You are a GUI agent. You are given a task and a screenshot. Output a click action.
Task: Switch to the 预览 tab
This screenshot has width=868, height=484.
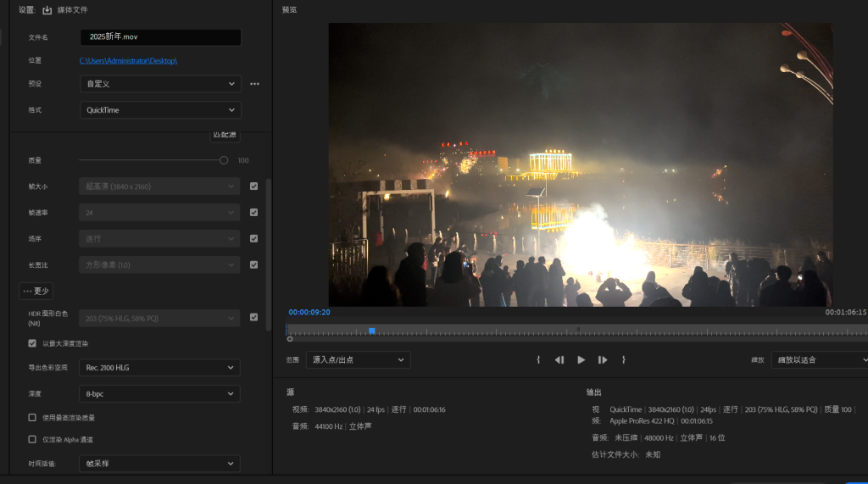coord(289,10)
